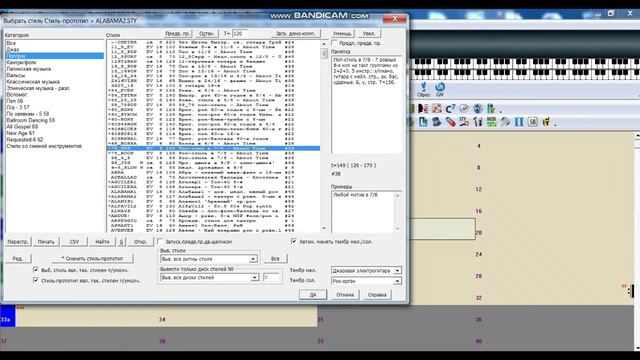This screenshot has height=360, width=640.
Task: Click the green MIDI grid icon
Action: (x=491, y=122)
